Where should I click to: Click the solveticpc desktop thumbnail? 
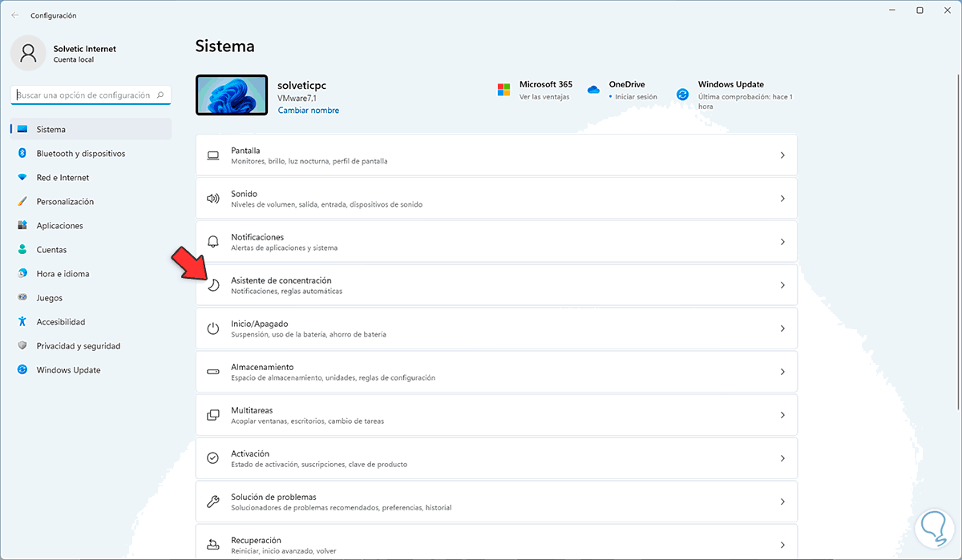pyautogui.click(x=232, y=95)
